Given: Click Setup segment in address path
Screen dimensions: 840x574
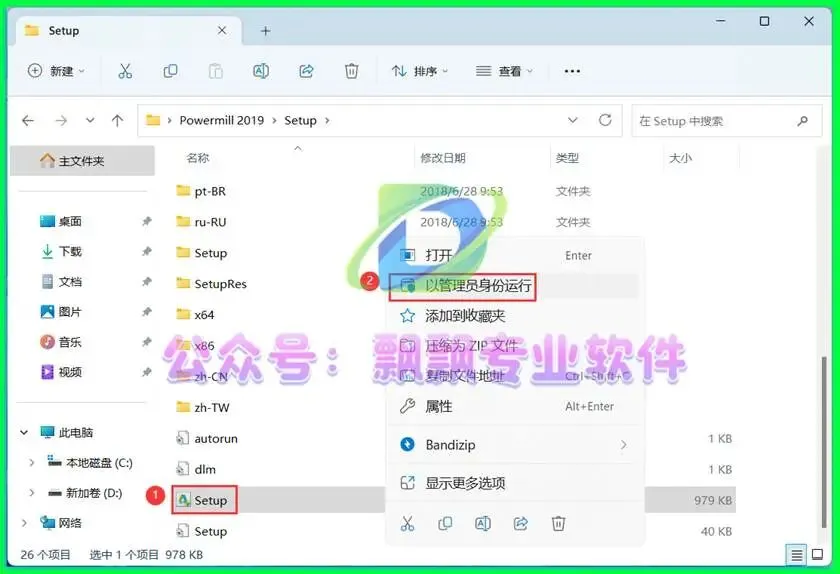Looking at the screenshot, I should [300, 121].
